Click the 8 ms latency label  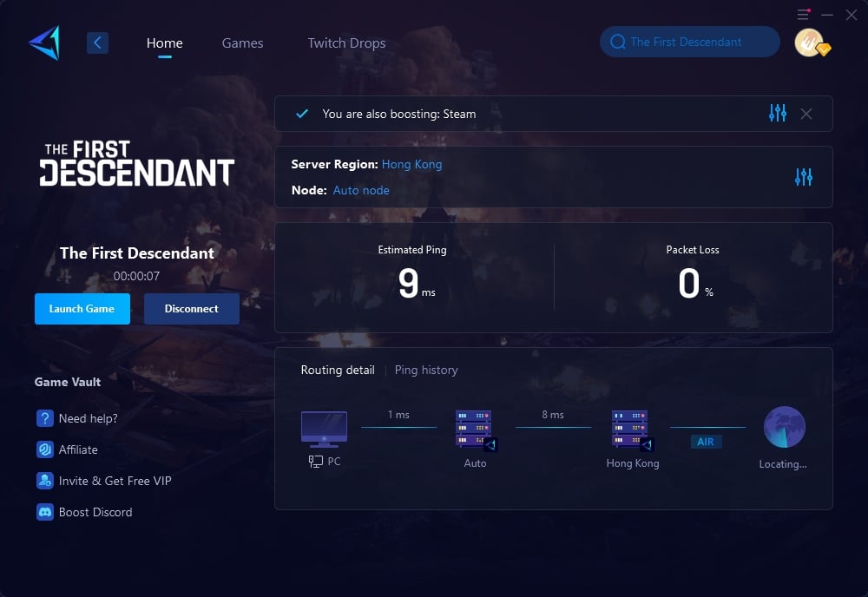(553, 415)
